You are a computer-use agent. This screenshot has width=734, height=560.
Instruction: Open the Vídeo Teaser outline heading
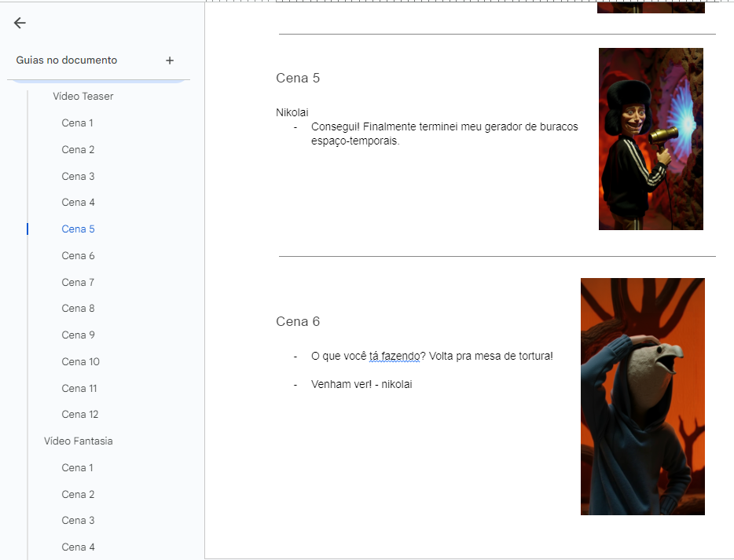[x=83, y=97]
